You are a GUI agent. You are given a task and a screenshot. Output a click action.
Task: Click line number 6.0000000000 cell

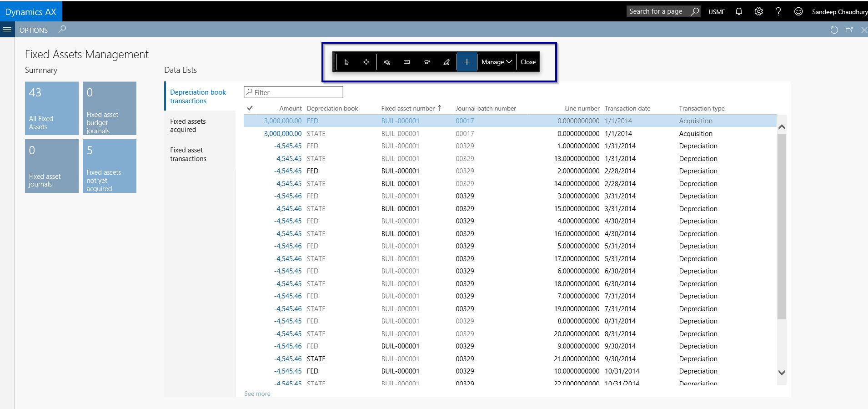tap(578, 271)
